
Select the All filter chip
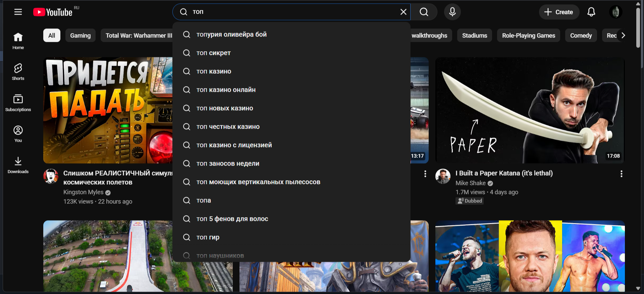pos(52,36)
